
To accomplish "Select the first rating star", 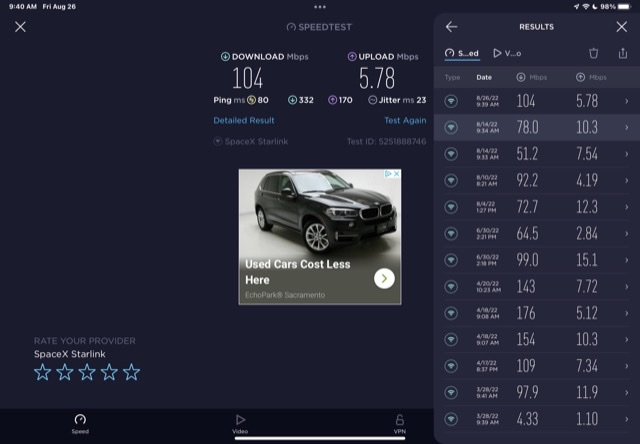I will click(x=43, y=373).
